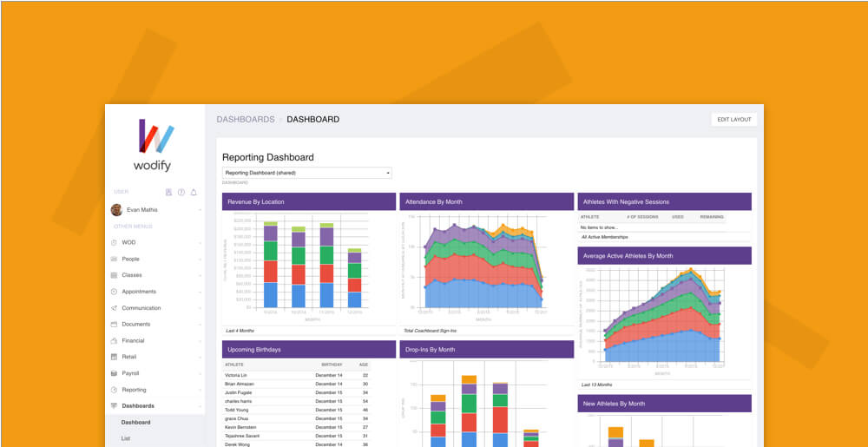Click Average Active Athletes By Month header
This screenshot has height=447, width=868.
coord(664,255)
